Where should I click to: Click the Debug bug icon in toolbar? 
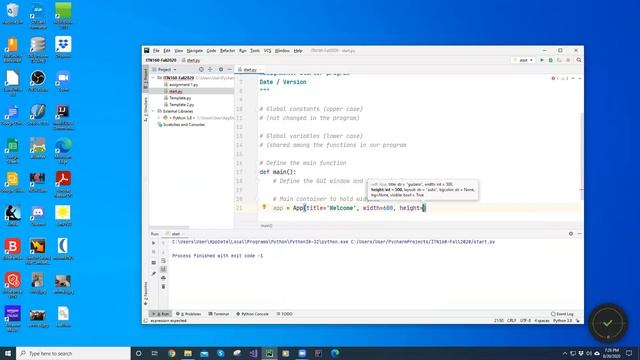551,60
